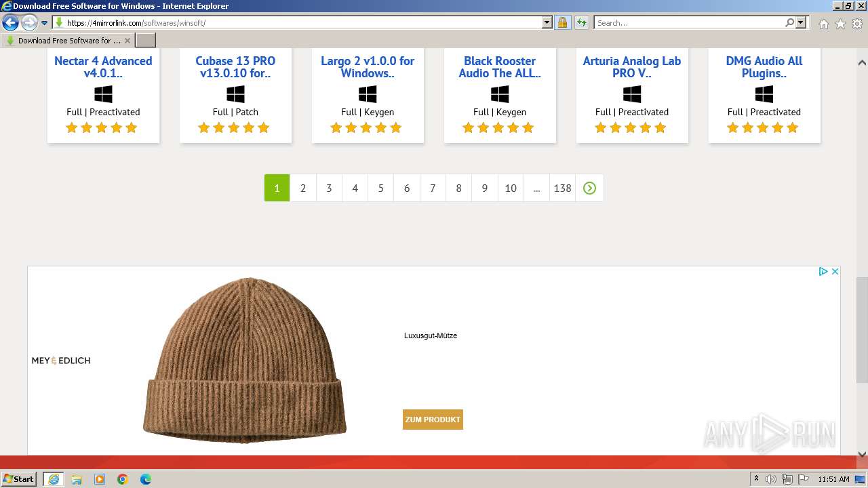
Task: Open Internet Explorer from taskbar
Action: [x=54, y=479]
